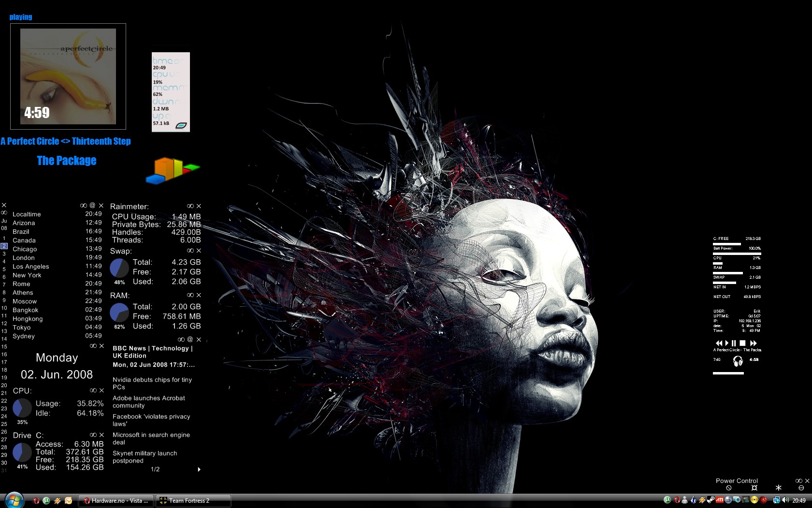Viewport: 812px width, 508px height.
Task: Launch uTorrent from the quick launch bar
Action: coord(46,501)
